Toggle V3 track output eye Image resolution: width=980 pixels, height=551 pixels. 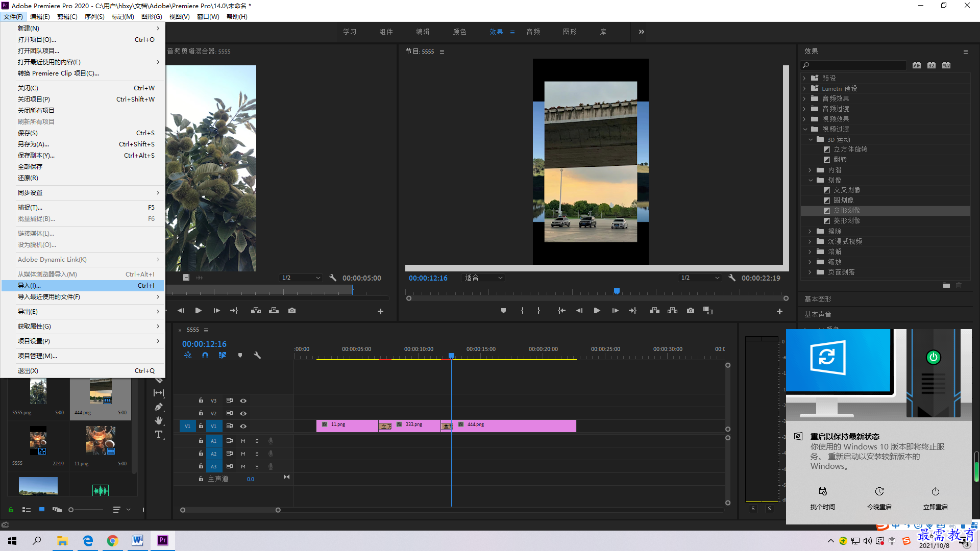pyautogui.click(x=243, y=400)
